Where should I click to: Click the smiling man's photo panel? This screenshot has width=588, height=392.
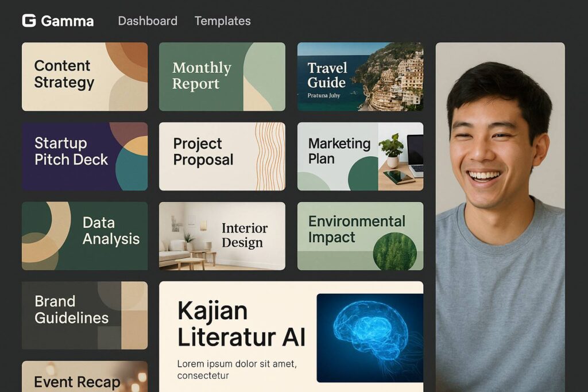pos(500,218)
